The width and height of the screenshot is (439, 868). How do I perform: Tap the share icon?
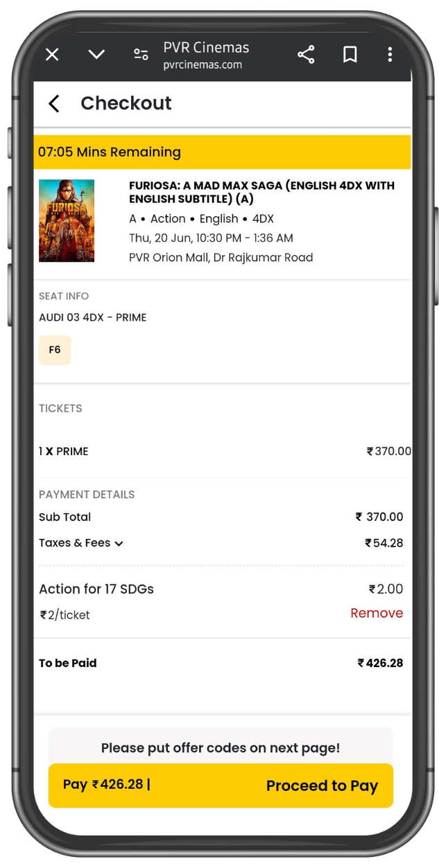306,55
